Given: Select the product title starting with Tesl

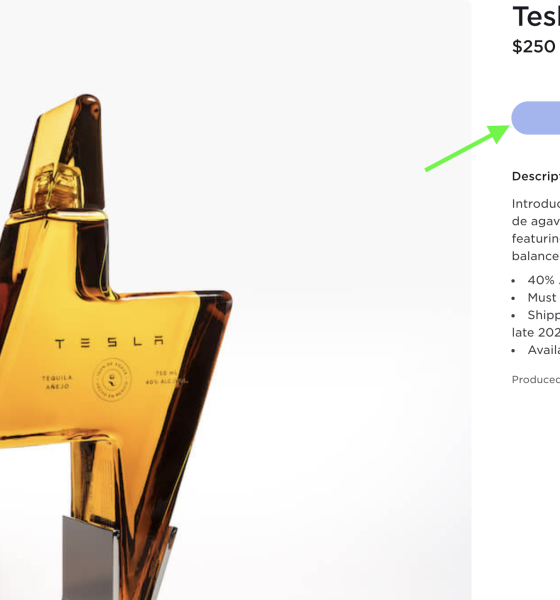Looking at the screenshot, I should (536, 16).
